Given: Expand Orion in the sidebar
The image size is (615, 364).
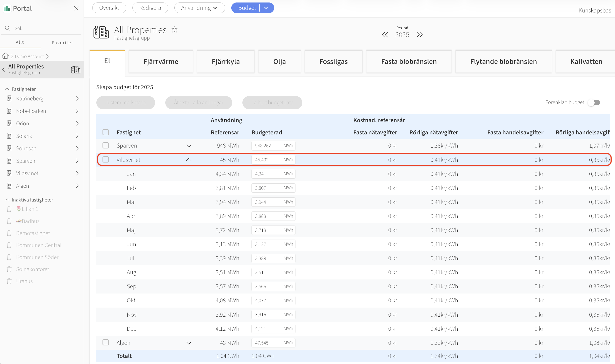Looking at the screenshot, I should coord(77,123).
